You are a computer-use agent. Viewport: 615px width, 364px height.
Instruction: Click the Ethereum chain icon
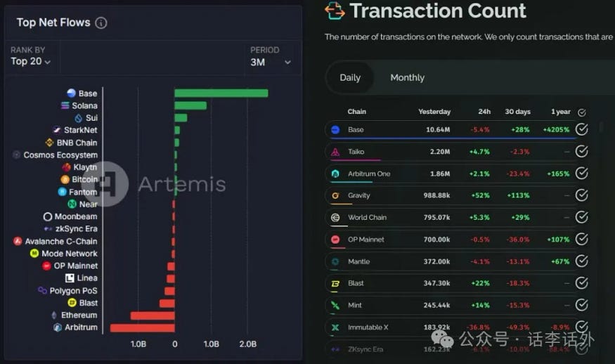54,315
